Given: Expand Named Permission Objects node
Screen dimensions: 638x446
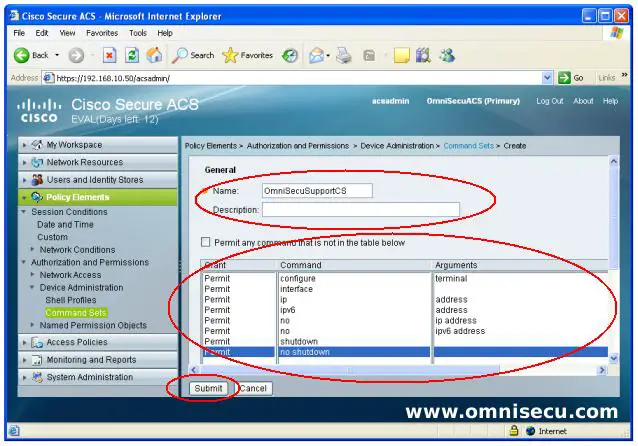Looking at the screenshot, I should click(33, 325).
